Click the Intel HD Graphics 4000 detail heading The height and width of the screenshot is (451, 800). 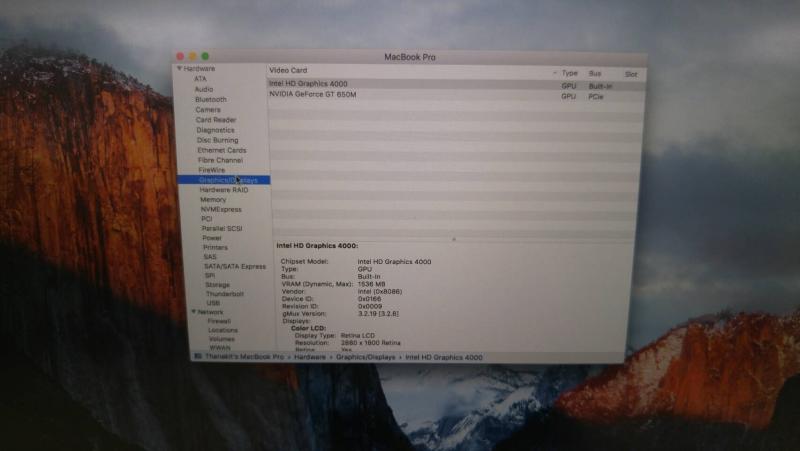[317, 245]
